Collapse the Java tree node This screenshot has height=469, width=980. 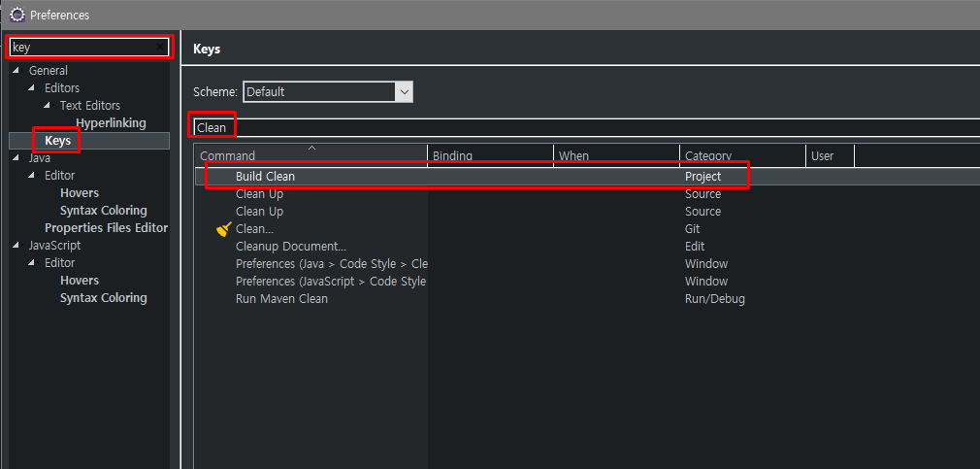[16, 157]
